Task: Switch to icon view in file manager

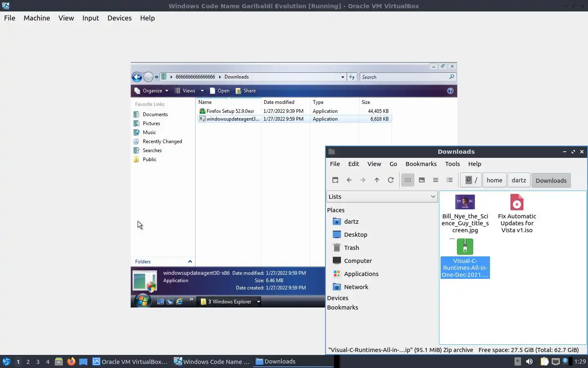Action: [x=408, y=180]
